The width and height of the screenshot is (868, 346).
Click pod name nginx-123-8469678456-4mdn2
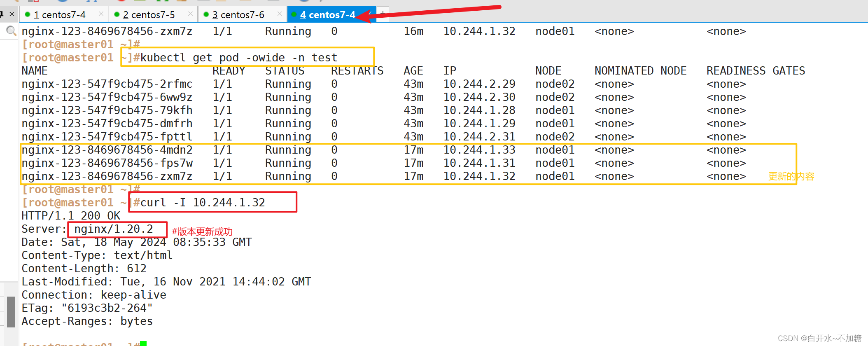pos(107,150)
